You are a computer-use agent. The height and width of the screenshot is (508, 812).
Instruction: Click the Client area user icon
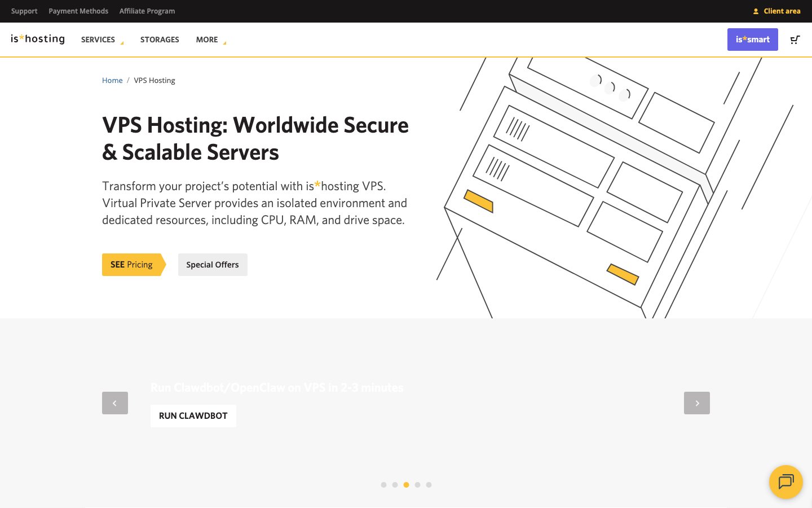(x=756, y=11)
